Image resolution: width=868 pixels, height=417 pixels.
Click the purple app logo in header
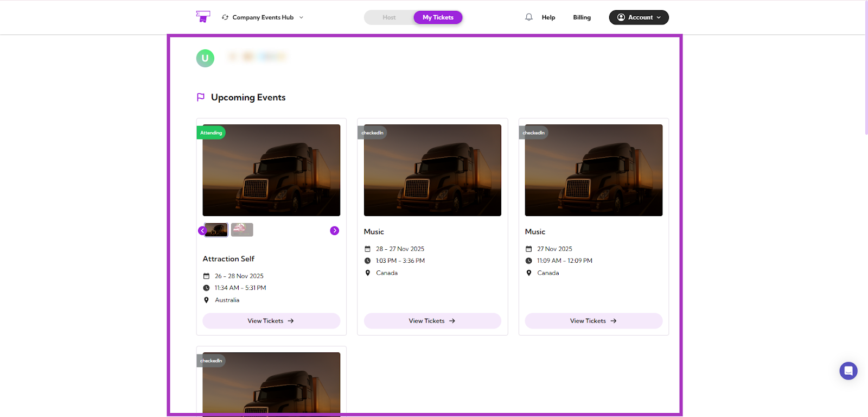pos(203,17)
